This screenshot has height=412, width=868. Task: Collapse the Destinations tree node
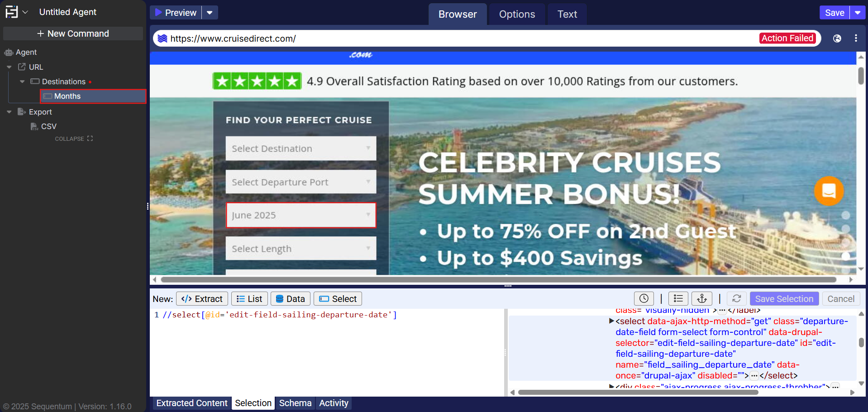(22, 81)
